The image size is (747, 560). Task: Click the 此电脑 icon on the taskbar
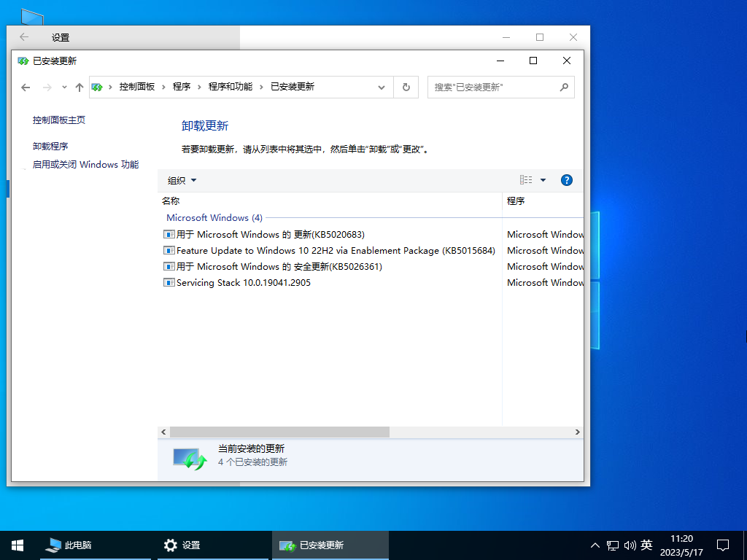click(53, 545)
